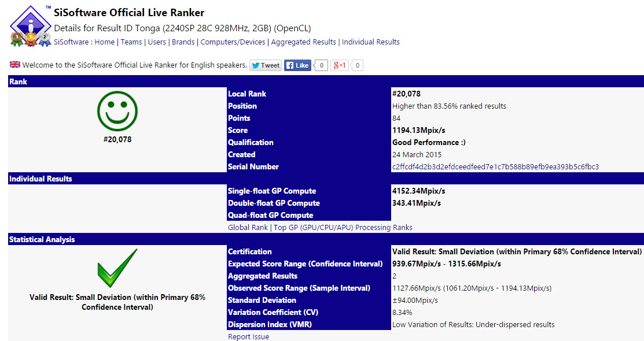Screen dimensions: 644x341
Task: Click the SiSoftware logo with medals
Action: [x=31, y=26]
